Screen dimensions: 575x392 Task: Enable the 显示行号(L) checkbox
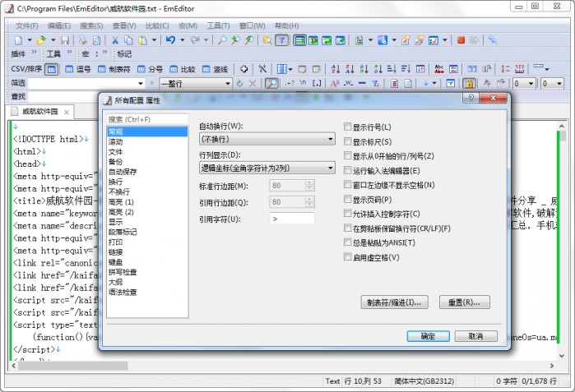point(347,127)
